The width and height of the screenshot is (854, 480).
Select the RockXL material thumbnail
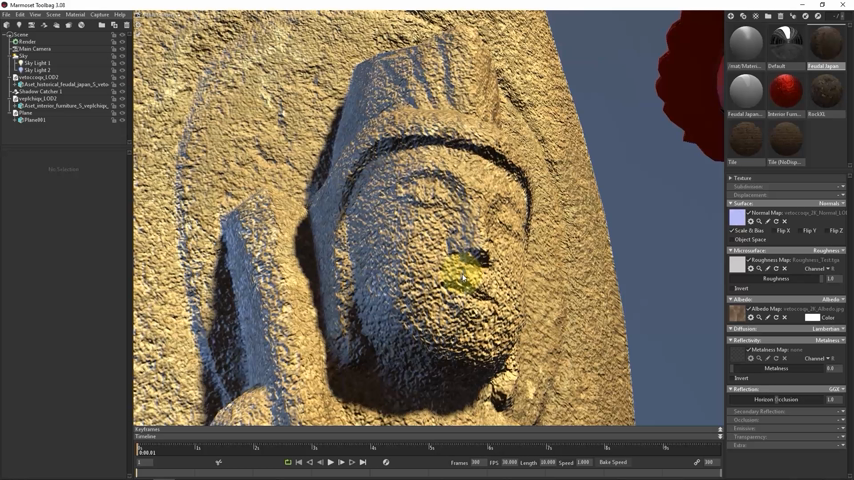pyautogui.click(x=826, y=91)
